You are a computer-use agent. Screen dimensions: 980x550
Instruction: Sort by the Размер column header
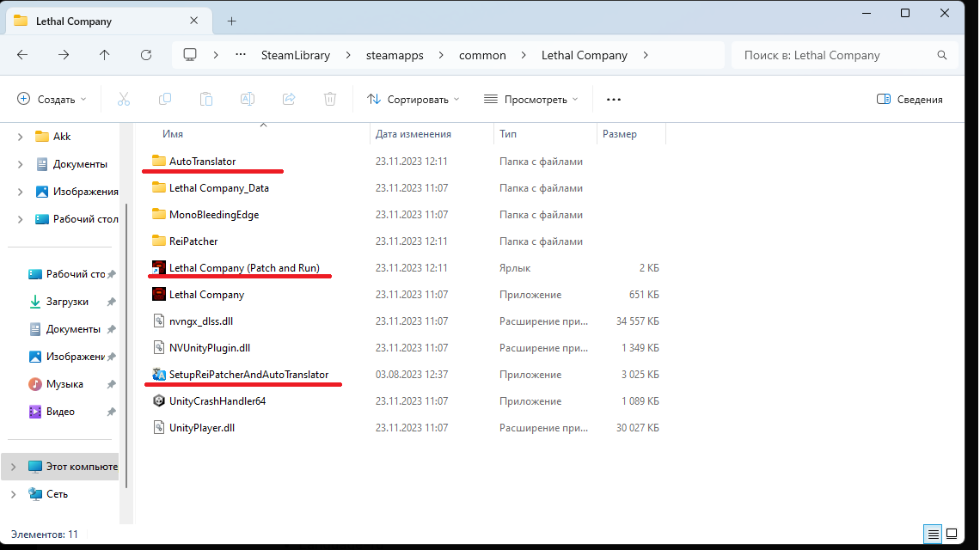619,134
